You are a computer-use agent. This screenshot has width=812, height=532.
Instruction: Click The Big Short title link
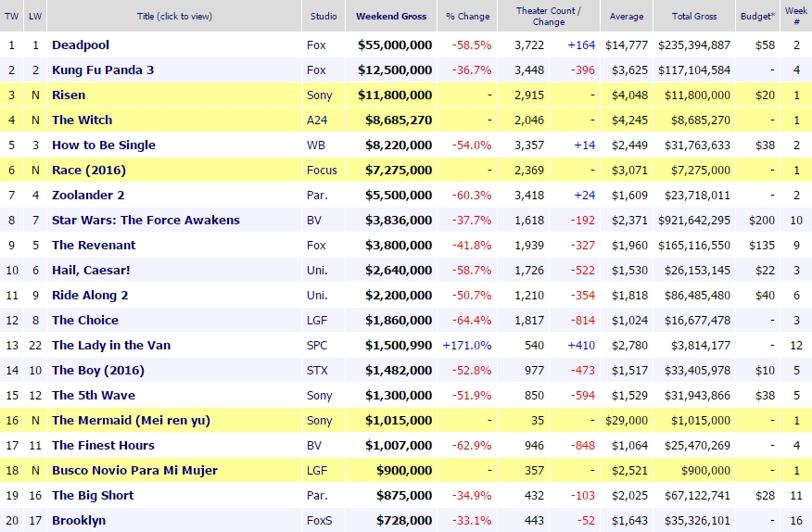pos(93,495)
